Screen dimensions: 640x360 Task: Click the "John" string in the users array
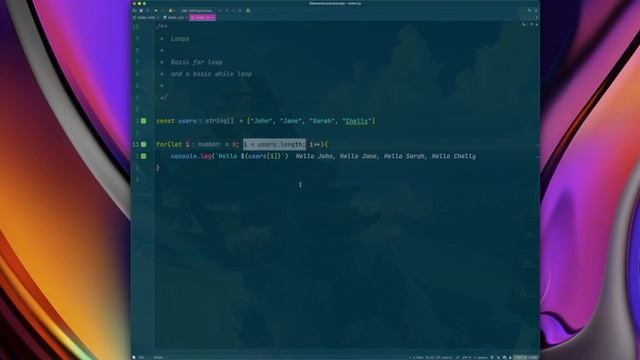click(x=261, y=121)
